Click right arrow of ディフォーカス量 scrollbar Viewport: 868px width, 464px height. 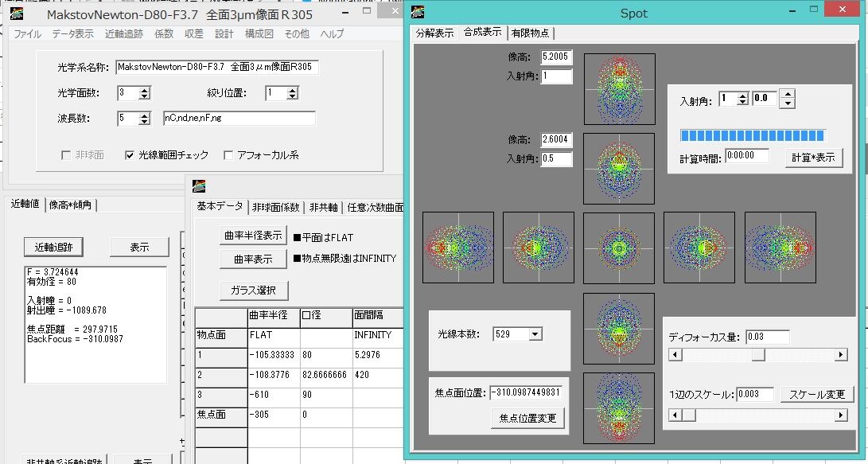click(841, 354)
